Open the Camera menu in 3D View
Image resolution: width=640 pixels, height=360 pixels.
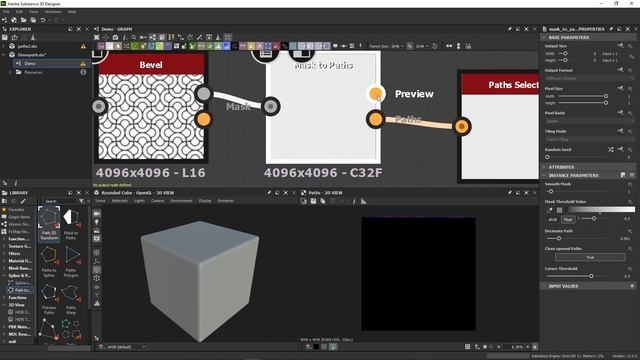158,201
